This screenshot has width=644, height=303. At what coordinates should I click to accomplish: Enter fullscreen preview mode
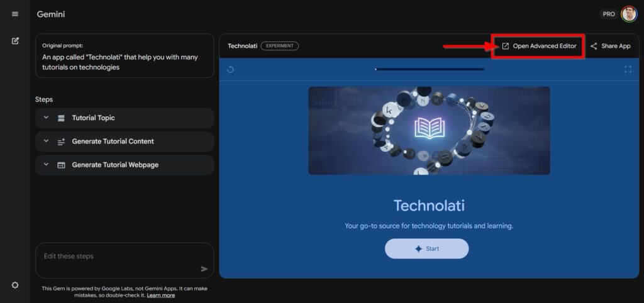[628, 69]
